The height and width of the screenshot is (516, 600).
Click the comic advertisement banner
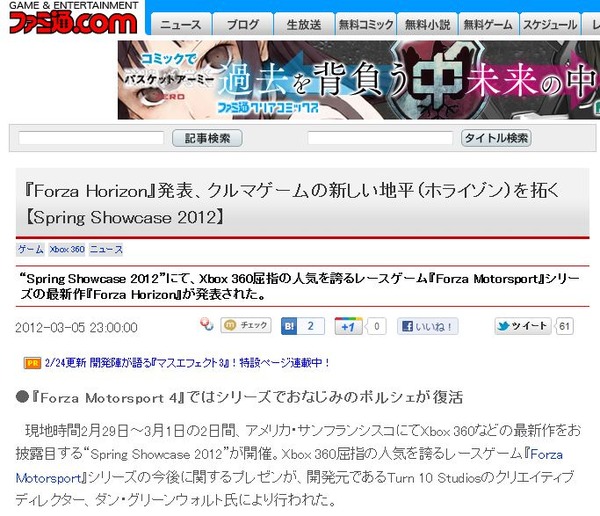(359, 80)
